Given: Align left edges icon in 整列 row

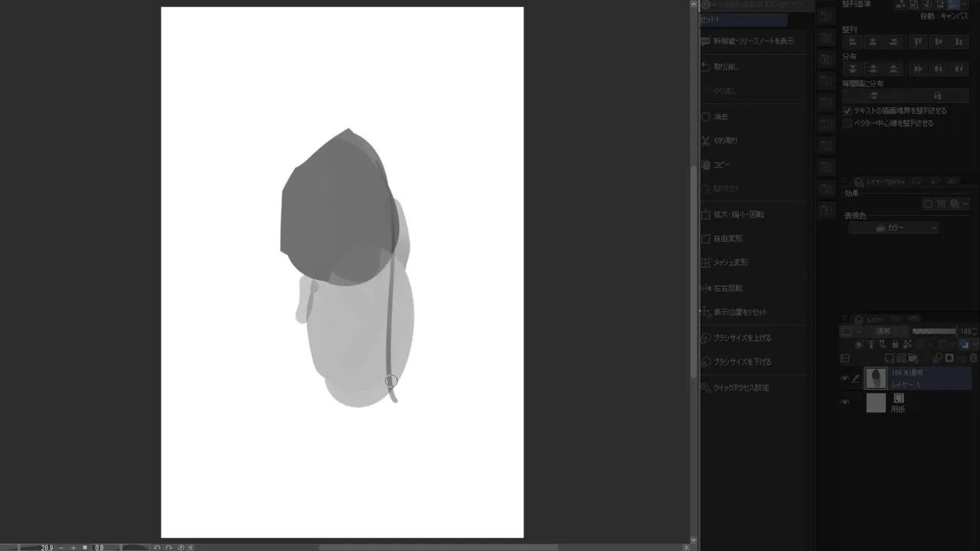Looking at the screenshot, I should [852, 41].
